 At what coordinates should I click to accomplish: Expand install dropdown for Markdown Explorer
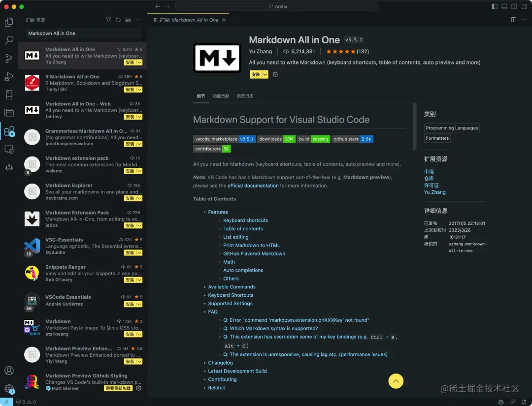point(139,198)
